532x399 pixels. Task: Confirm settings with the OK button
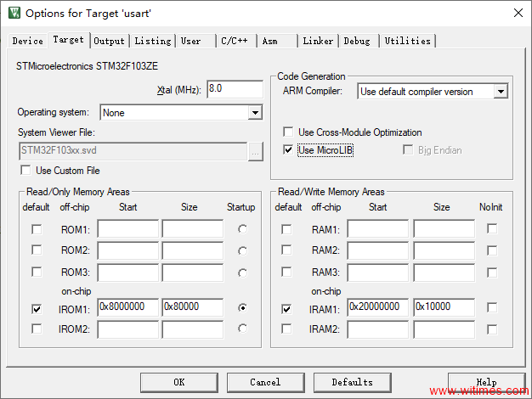point(179,382)
